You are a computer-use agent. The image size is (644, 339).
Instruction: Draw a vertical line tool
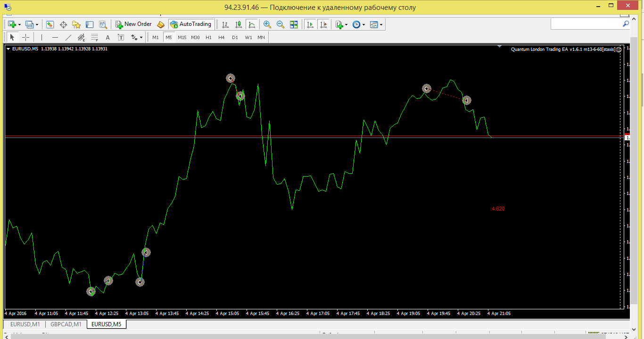point(41,37)
